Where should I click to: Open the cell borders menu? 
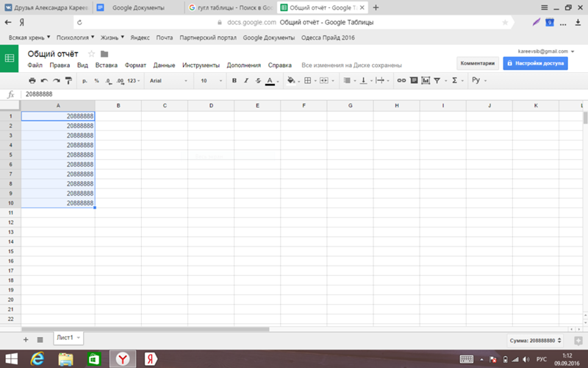coord(309,80)
